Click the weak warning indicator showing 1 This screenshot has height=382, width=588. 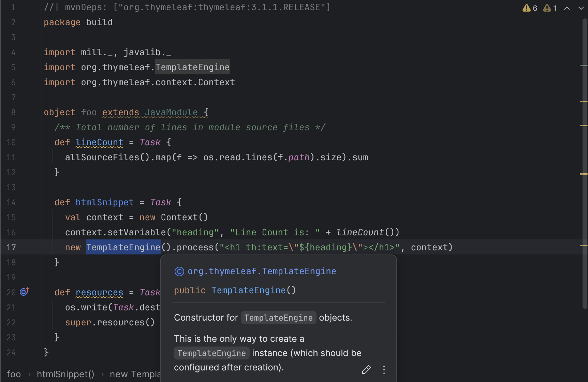(549, 8)
